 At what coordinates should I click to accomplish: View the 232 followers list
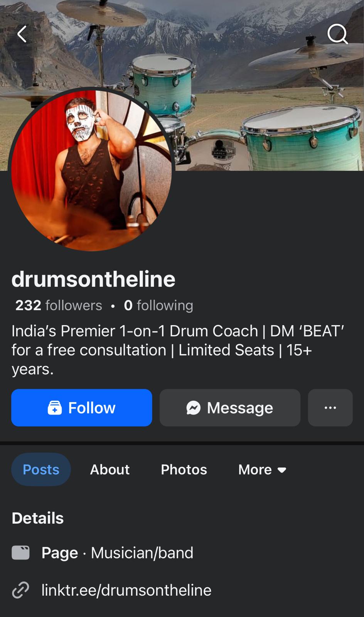pyautogui.click(x=59, y=305)
